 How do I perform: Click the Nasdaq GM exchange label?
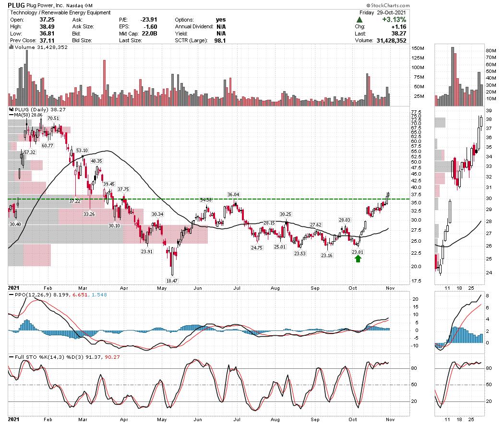pyautogui.click(x=80, y=6)
